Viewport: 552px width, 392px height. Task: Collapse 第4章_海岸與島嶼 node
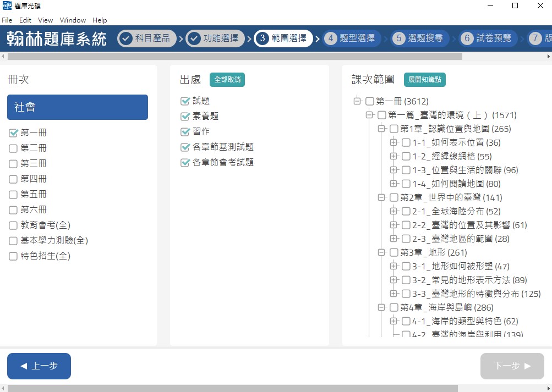(x=381, y=307)
